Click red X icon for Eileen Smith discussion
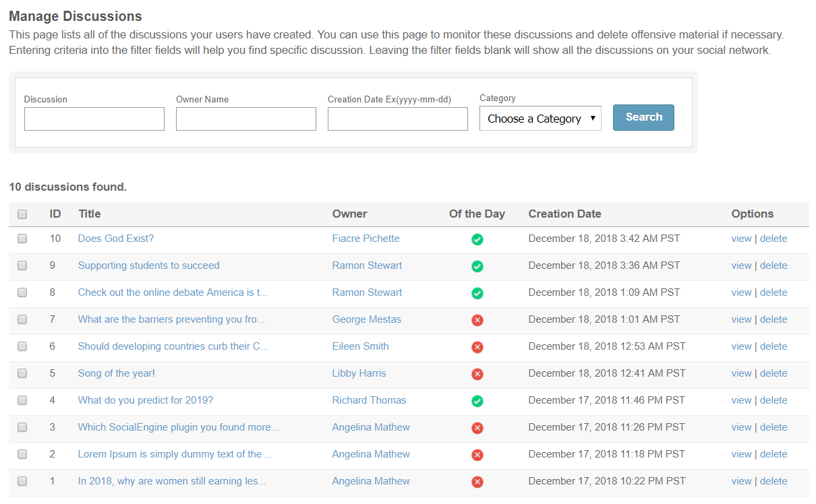 point(477,347)
